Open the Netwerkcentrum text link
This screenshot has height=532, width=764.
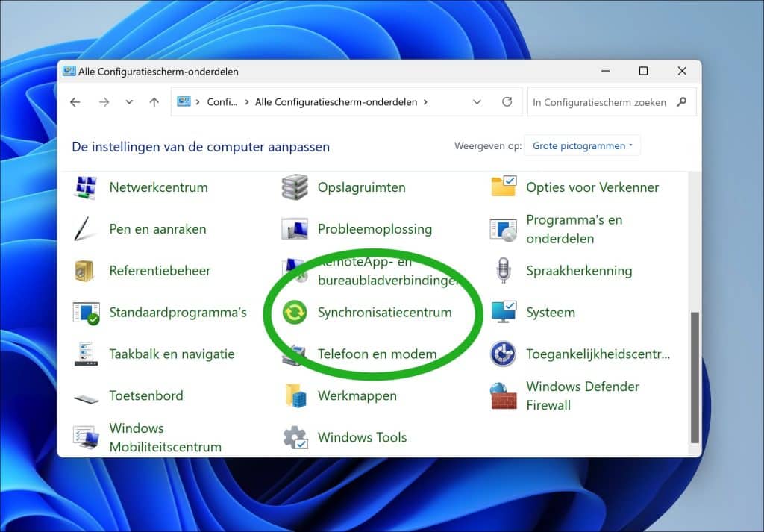(158, 187)
